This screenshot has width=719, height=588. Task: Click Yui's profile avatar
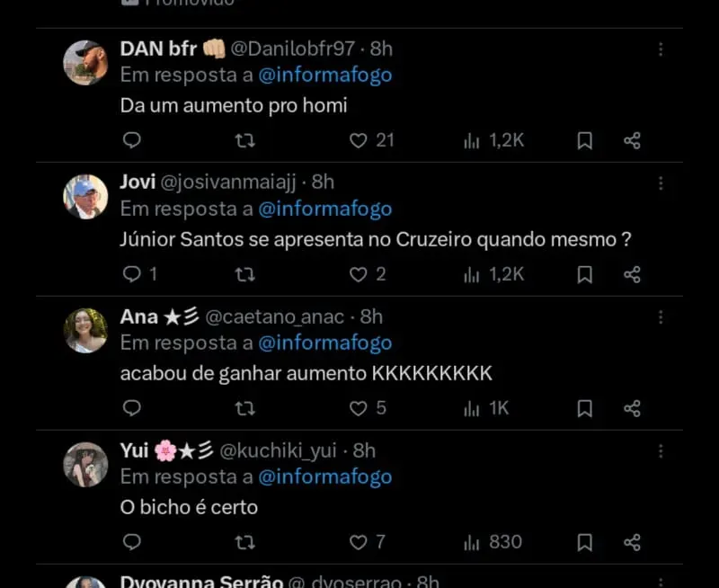click(x=85, y=465)
